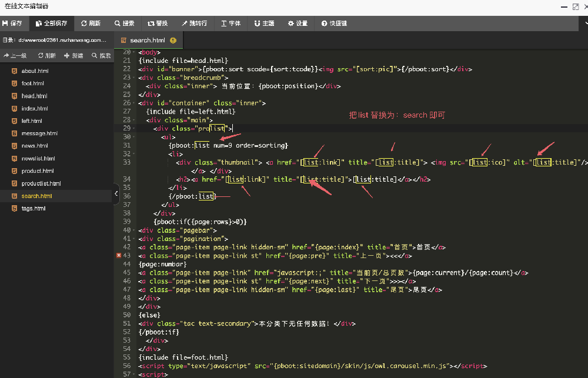The image size is (588, 378).
Task: Click the HTML5 icon beside index.html
Action: 14,108
